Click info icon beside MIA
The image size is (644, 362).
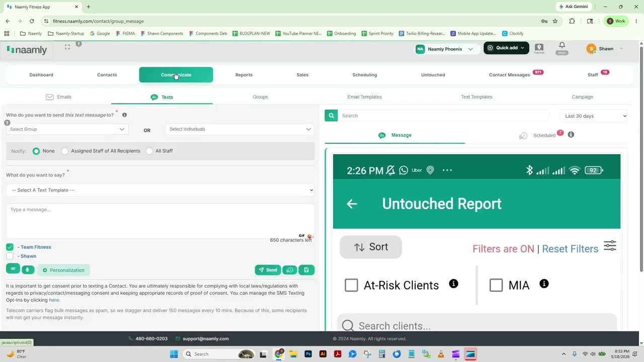pos(544,284)
